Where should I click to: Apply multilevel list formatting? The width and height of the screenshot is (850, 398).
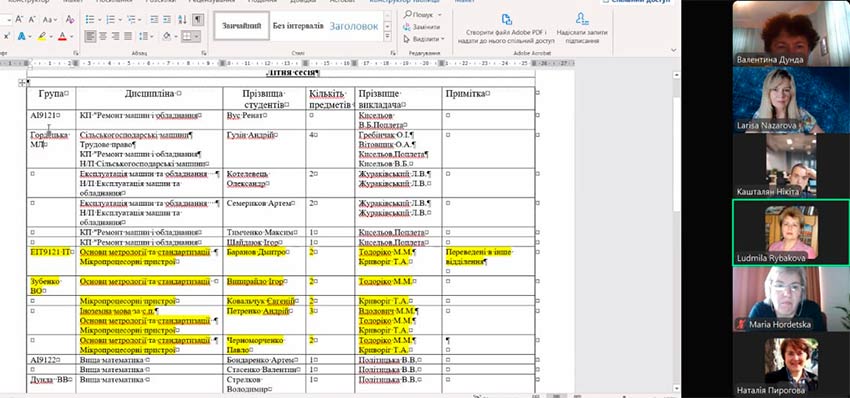(131, 20)
